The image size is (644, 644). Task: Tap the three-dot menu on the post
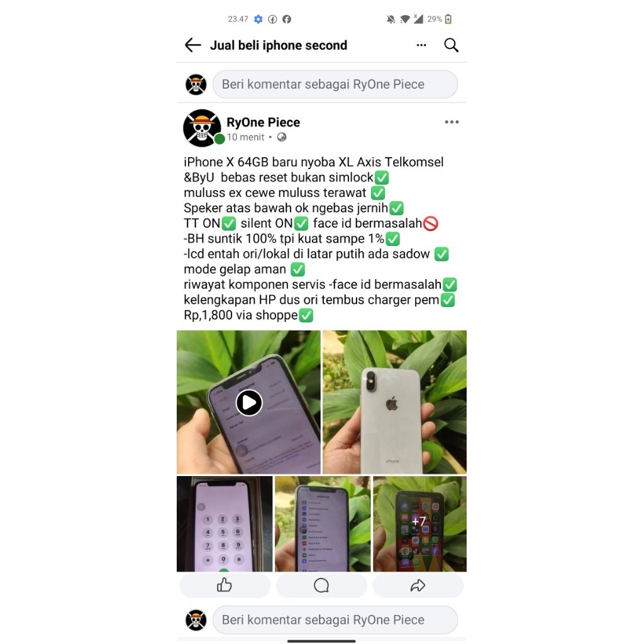(x=452, y=122)
